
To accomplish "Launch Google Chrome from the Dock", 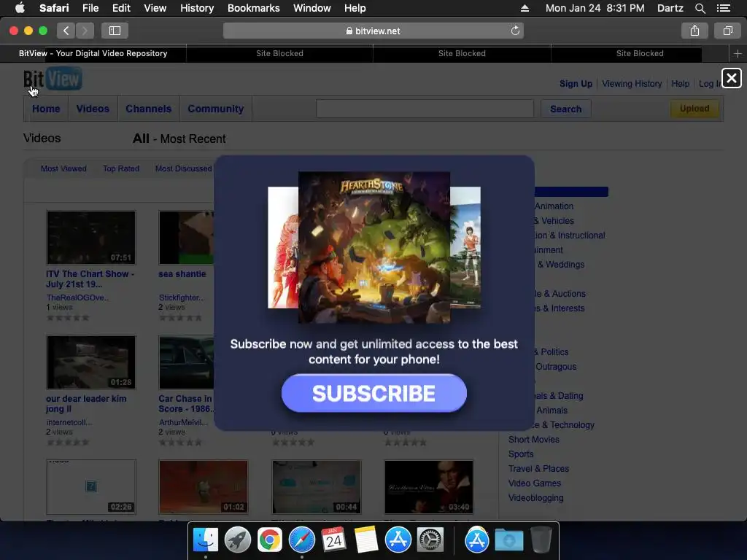I will pyautogui.click(x=270, y=540).
